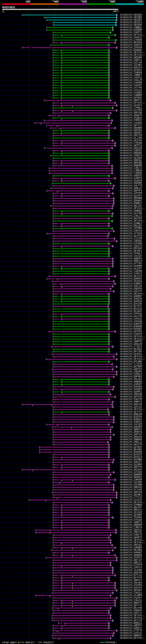Click the red segment of the identity legend
Screen dimensions: 146x644
click(16, 4)
